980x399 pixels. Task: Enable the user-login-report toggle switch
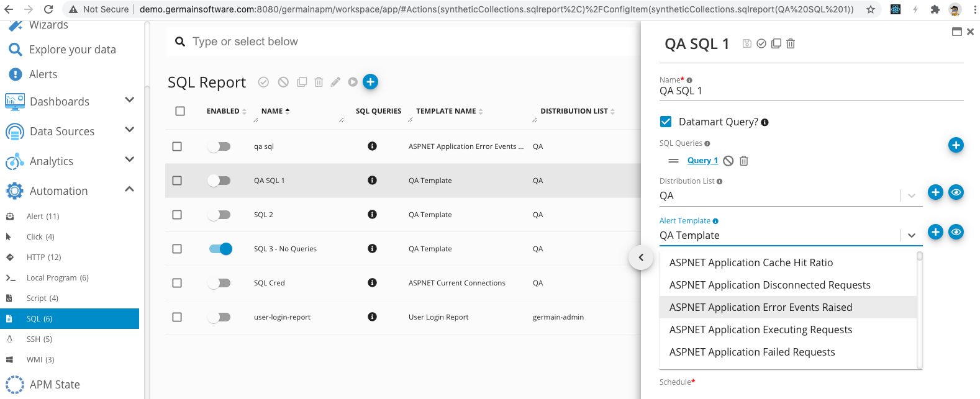(x=219, y=317)
